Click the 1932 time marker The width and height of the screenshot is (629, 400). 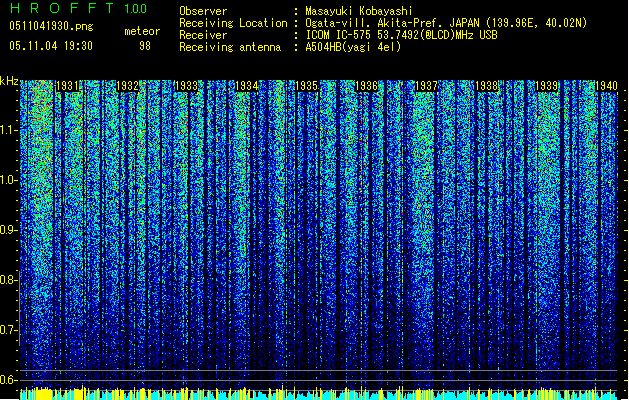tap(127, 86)
